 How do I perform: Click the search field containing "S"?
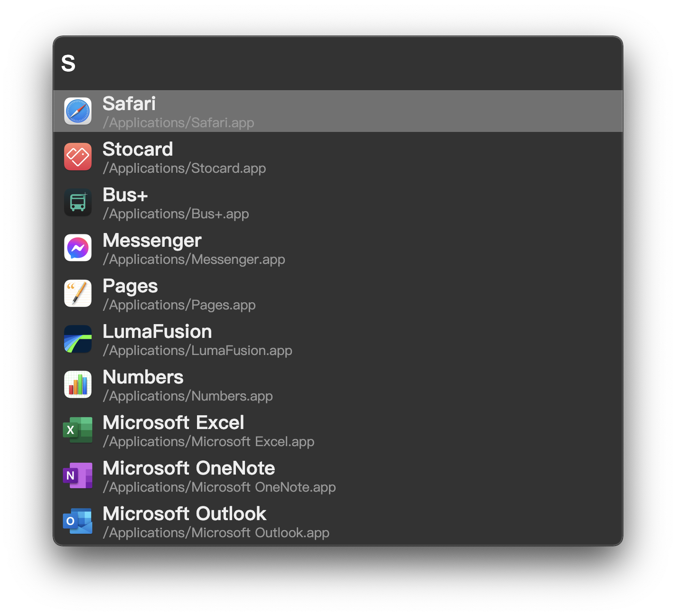tap(338, 63)
